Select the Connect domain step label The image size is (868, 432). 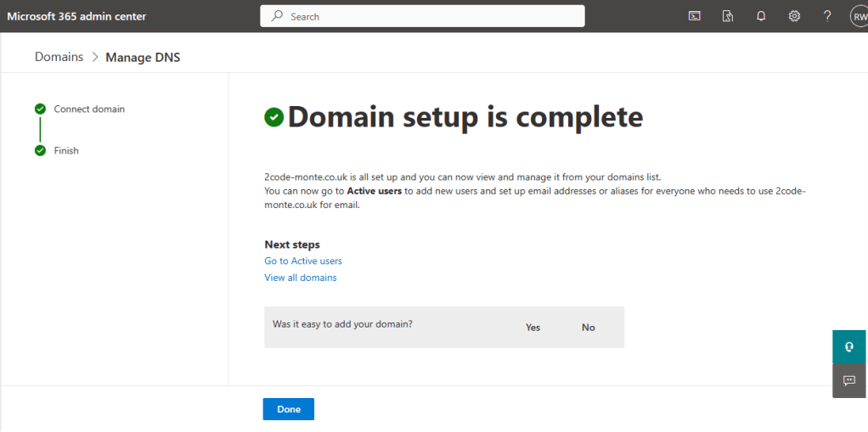89,109
